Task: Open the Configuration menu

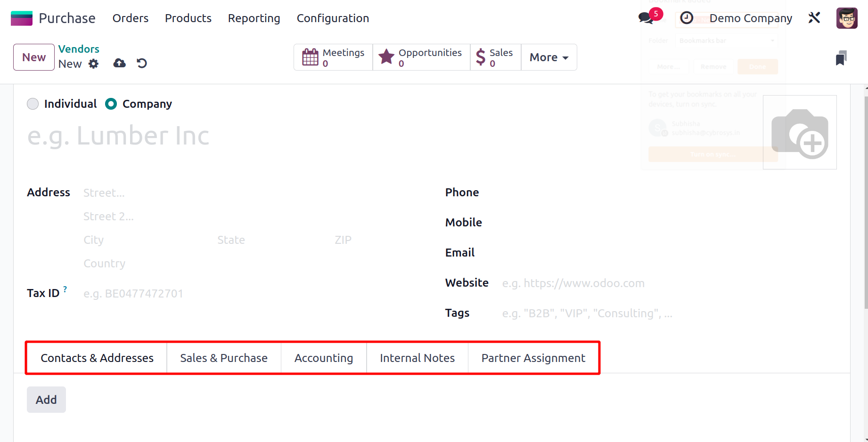Action: click(x=333, y=18)
